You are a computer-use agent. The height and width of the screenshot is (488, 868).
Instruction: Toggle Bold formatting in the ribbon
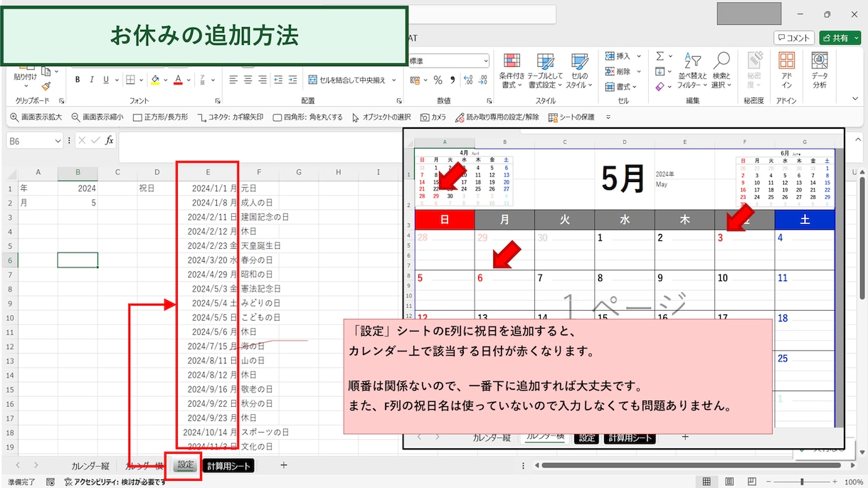[78, 80]
